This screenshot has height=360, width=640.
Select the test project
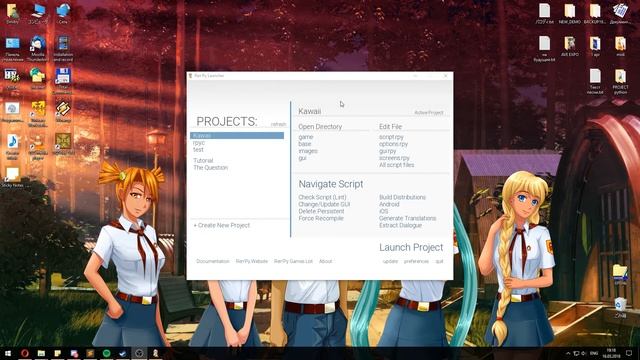(x=198, y=150)
